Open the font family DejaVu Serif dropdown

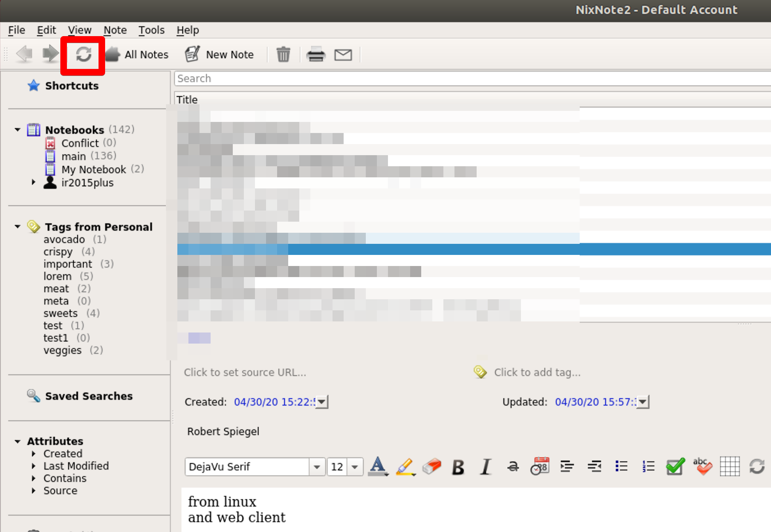click(317, 467)
